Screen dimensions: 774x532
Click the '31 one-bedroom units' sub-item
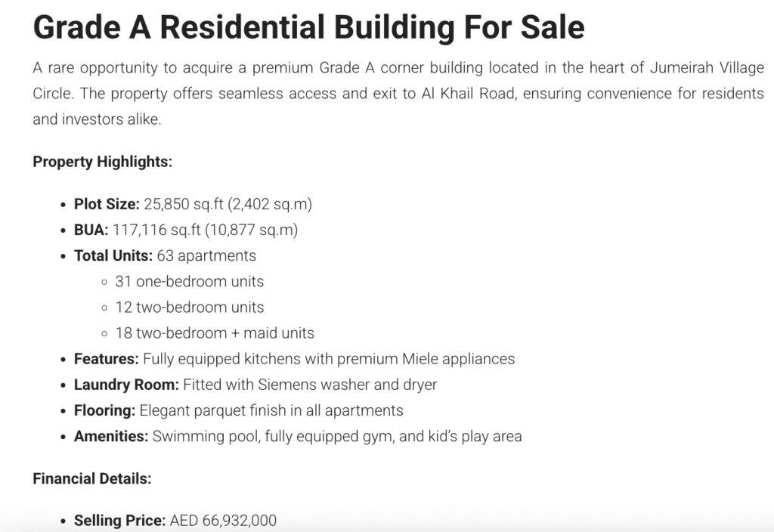[x=189, y=281]
